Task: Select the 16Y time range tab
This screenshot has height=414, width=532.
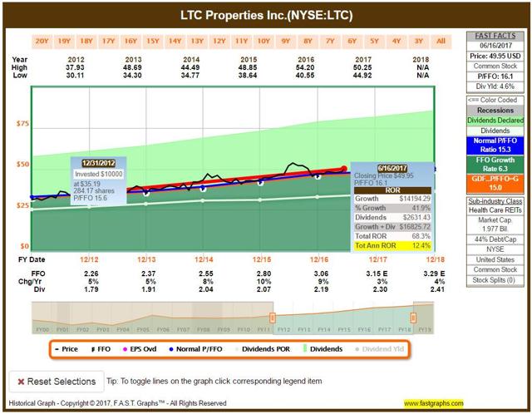Action: click(131, 42)
